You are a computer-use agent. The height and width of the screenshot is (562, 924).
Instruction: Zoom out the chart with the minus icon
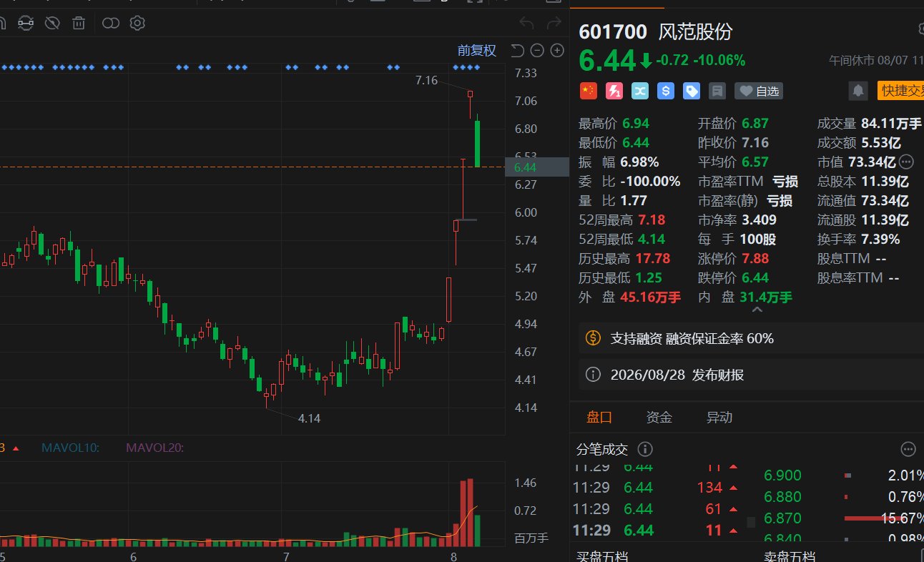[x=537, y=50]
